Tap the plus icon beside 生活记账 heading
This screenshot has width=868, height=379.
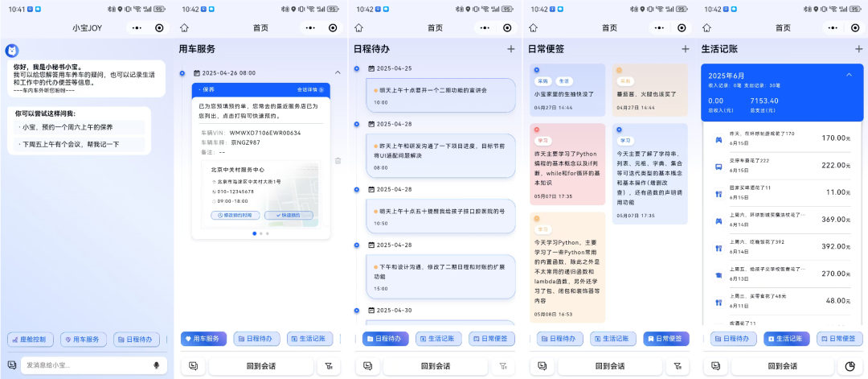pyautogui.click(x=858, y=49)
